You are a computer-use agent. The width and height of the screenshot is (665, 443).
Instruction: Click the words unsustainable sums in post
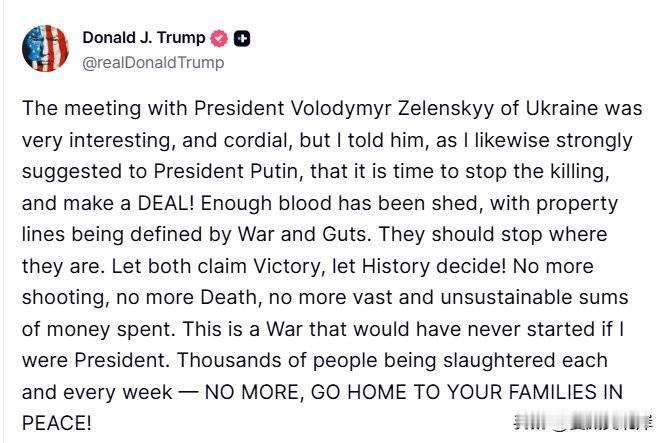pyautogui.click(x=534, y=297)
